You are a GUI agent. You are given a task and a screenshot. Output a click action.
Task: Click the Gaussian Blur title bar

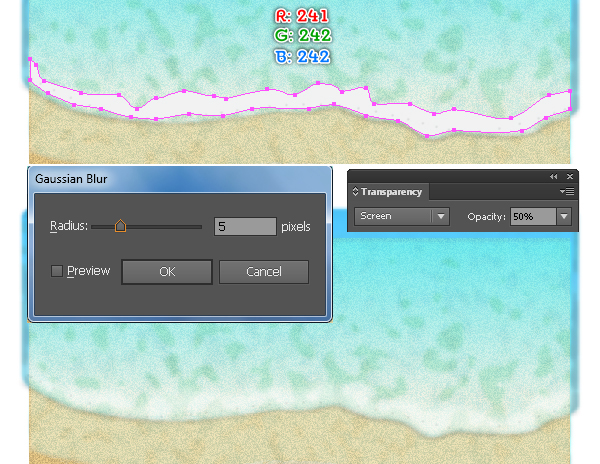(180, 179)
